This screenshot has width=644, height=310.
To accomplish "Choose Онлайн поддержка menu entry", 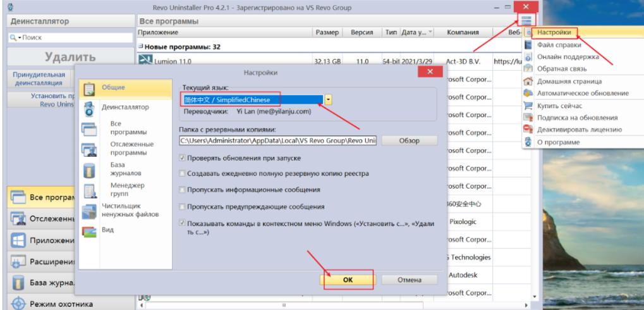I will 568,57.
